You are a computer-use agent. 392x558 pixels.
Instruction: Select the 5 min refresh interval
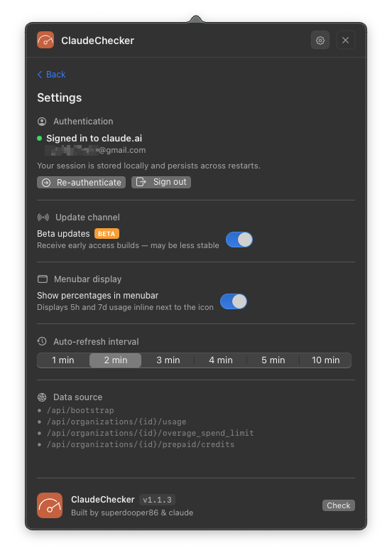coord(273,360)
